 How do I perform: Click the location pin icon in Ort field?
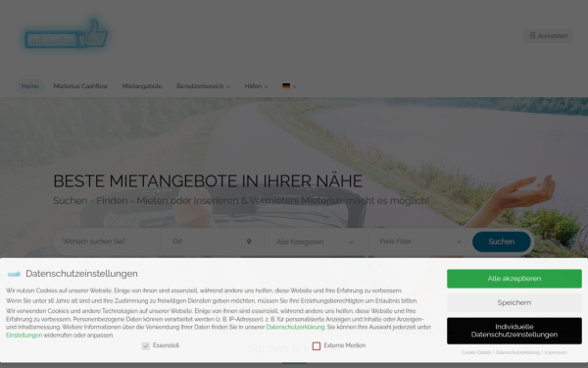click(x=249, y=241)
